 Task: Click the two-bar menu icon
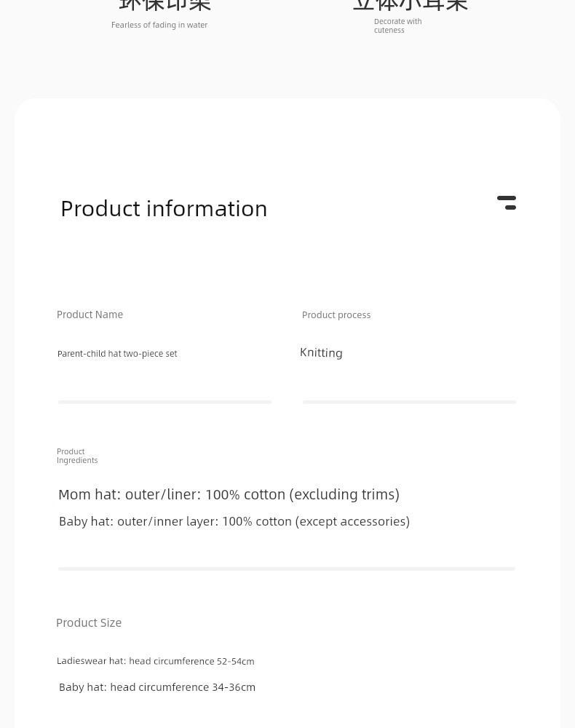point(507,203)
